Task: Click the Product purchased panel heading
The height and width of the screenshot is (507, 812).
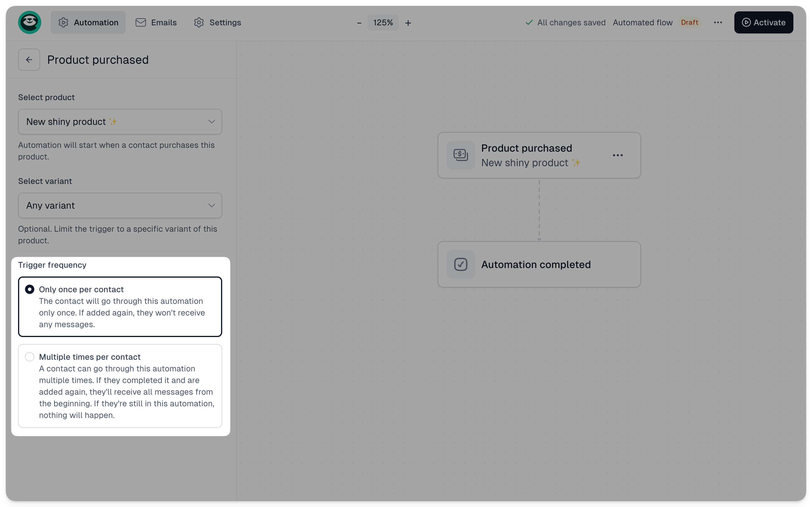Action: click(x=98, y=60)
